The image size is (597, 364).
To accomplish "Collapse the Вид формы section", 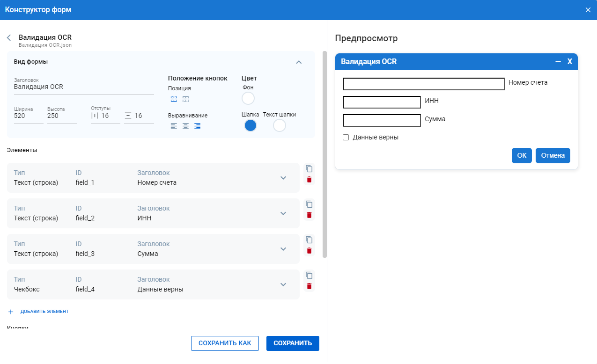I will [x=299, y=62].
